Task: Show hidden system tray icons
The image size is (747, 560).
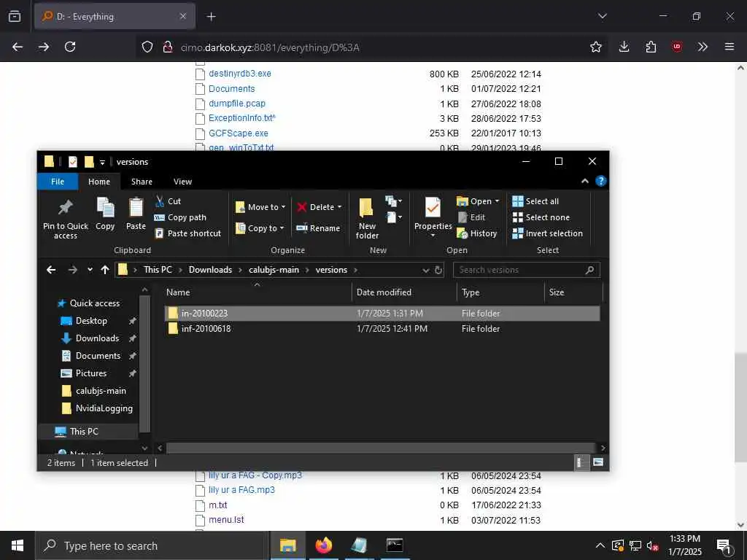Action: [x=600, y=545]
